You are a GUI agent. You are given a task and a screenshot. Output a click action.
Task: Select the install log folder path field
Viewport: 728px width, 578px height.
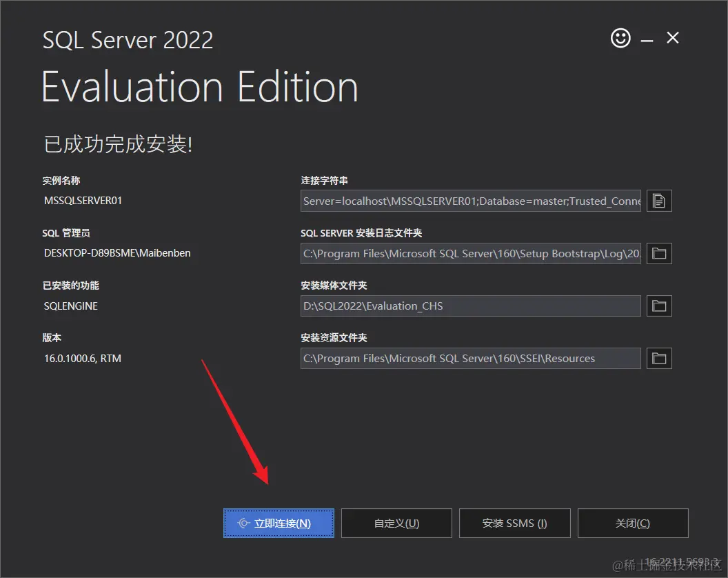[x=471, y=253]
